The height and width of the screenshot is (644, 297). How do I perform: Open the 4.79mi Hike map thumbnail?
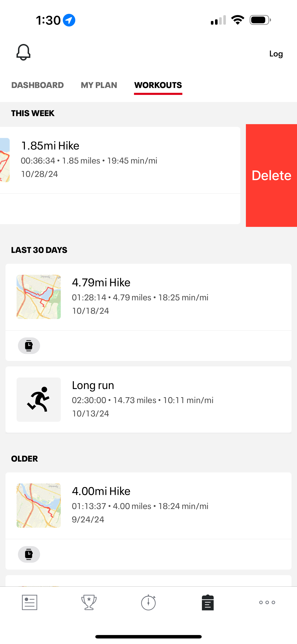coord(38,297)
